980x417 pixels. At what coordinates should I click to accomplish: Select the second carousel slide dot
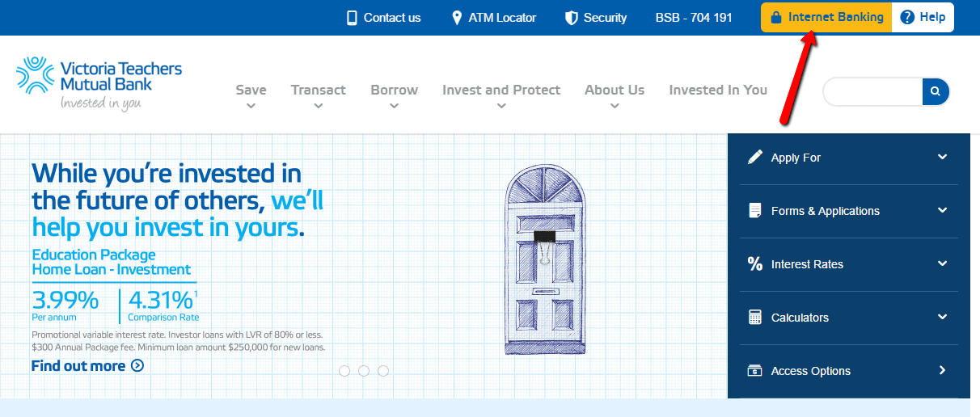tap(364, 371)
